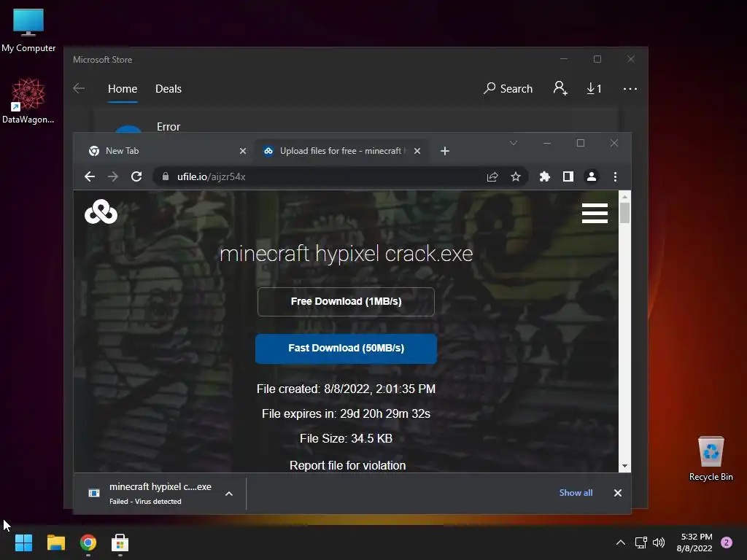747x560 pixels.
Task: Expand download item options caret
Action: [228, 494]
